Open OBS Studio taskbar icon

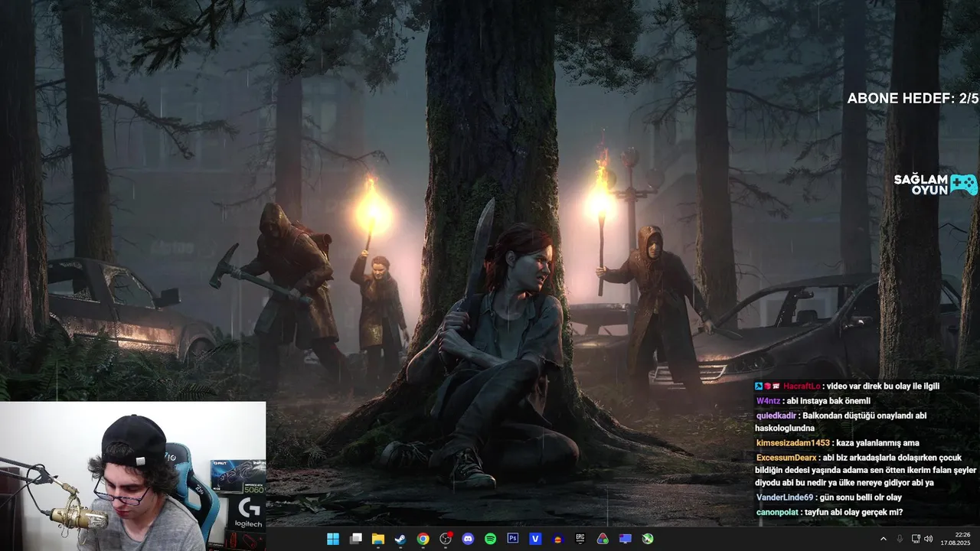(x=446, y=539)
